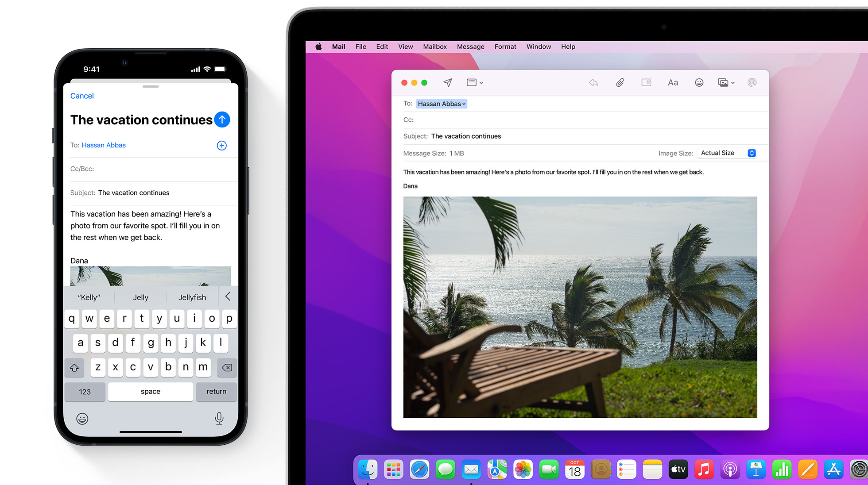This screenshot has height=485, width=868.
Task: Click the reply arrow icon
Action: [x=593, y=83]
